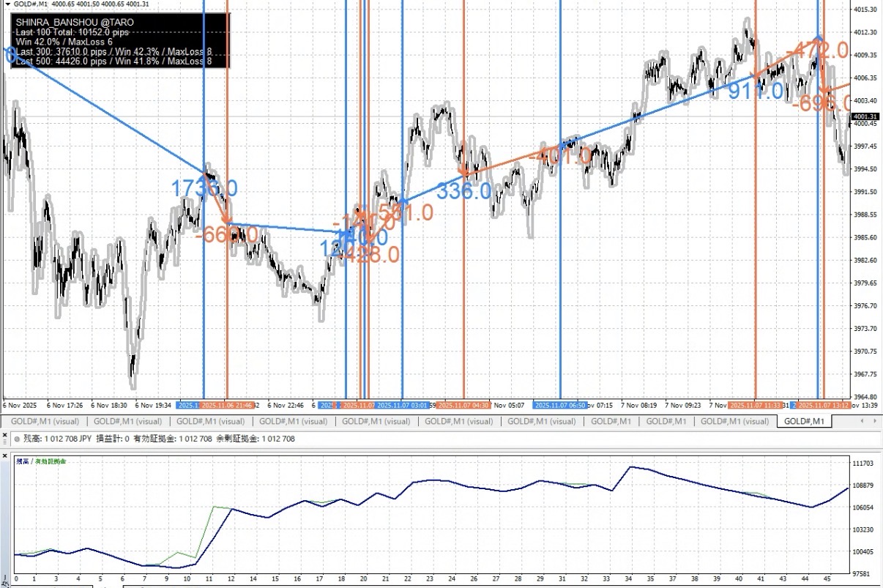The image size is (883, 588).
Task: Select the 2025.11.07 03:01 blue time marker
Action: 402,405
